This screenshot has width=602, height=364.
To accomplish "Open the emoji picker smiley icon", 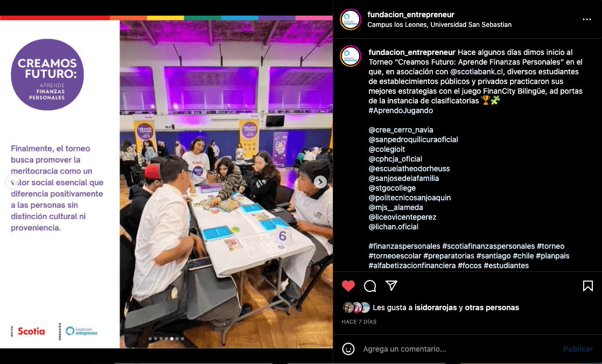I will tap(348, 348).
